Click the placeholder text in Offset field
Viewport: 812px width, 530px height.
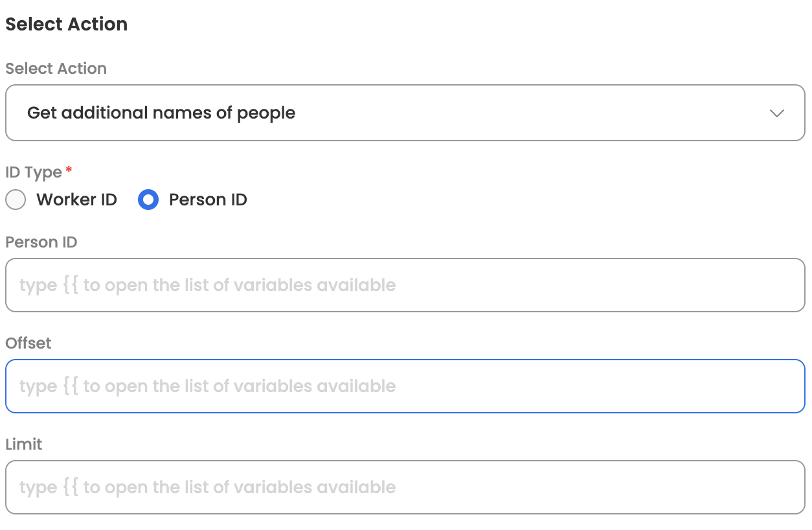(x=207, y=386)
